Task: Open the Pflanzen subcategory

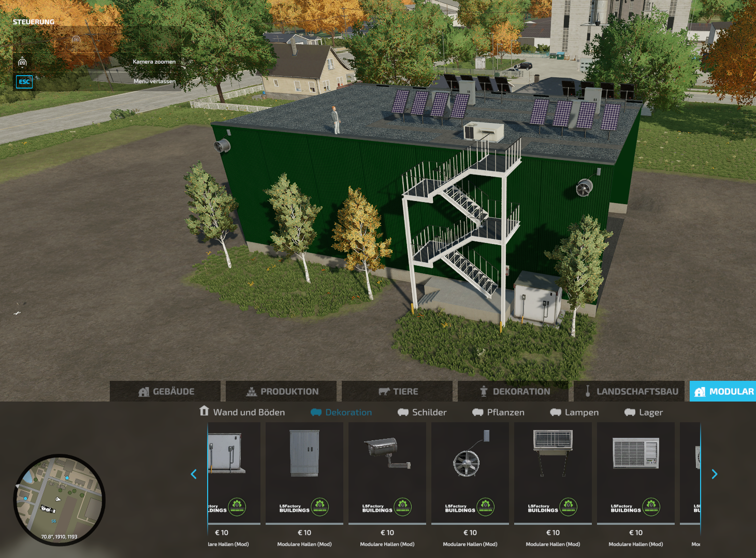Action: [498, 412]
